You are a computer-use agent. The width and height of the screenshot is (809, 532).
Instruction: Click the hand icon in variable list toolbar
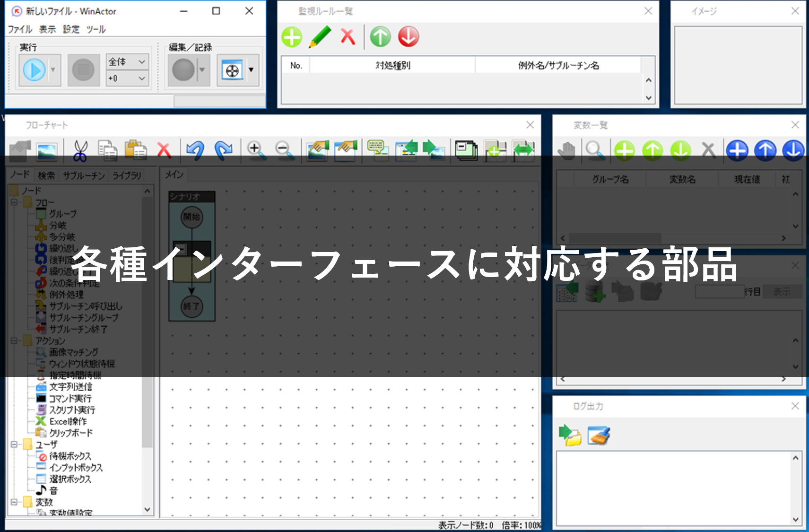[566, 150]
